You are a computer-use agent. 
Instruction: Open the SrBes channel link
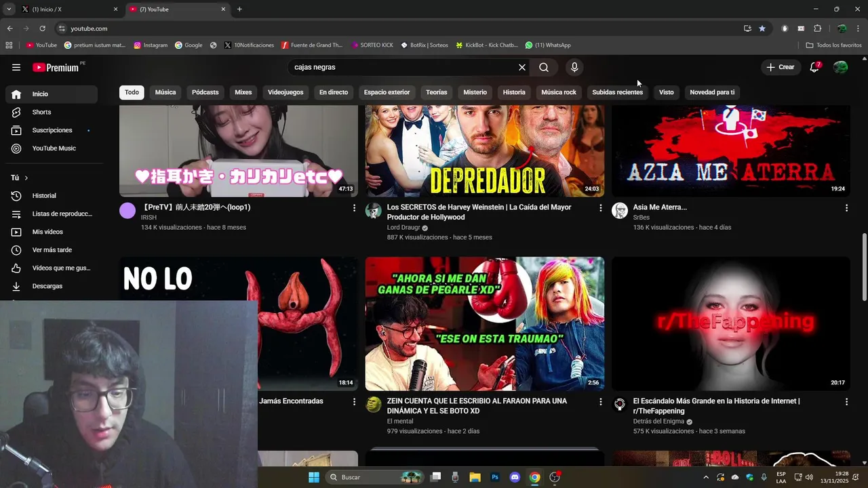point(641,218)
